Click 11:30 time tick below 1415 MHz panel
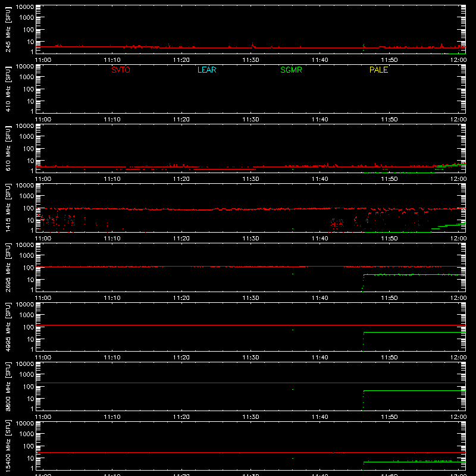476x476 pixels. 250,239
